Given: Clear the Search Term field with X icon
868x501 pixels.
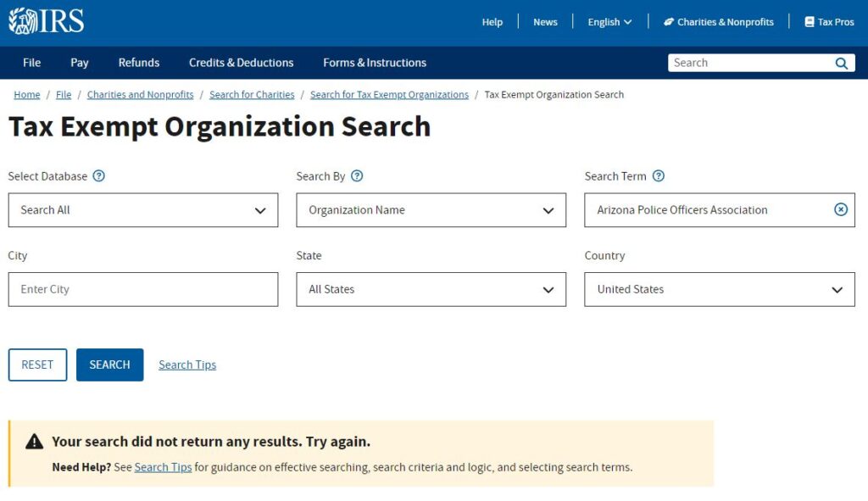Looking at the screenshot, I should pyautogui.click(x=840, y=209).
